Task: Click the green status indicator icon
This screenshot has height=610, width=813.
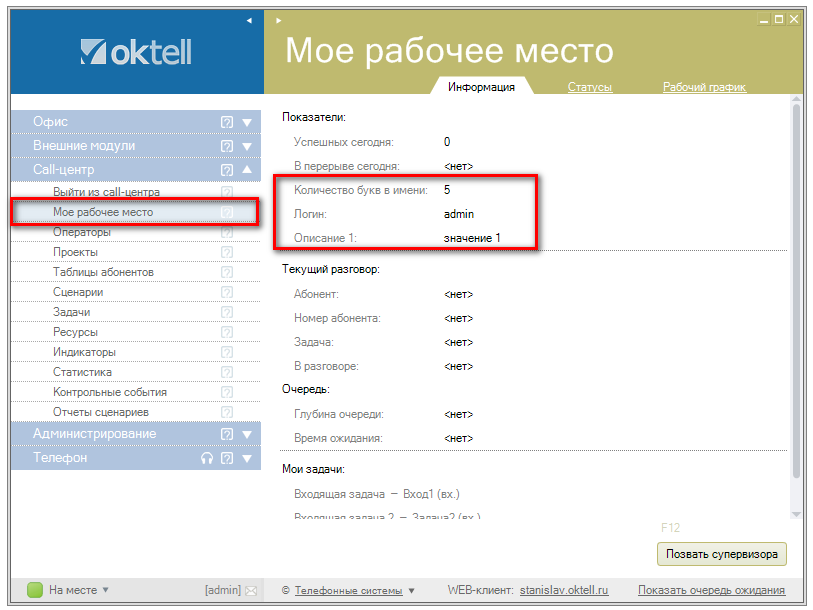Action: 35,590
